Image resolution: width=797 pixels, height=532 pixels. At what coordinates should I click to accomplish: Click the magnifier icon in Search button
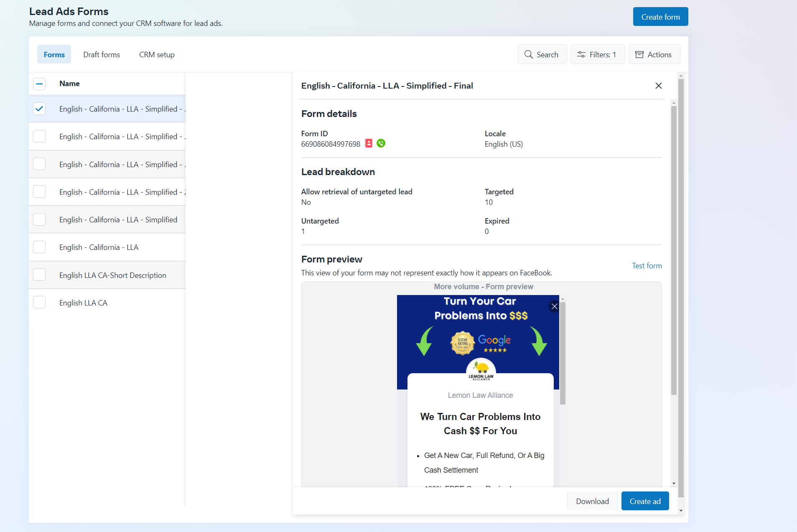(529, 55)
